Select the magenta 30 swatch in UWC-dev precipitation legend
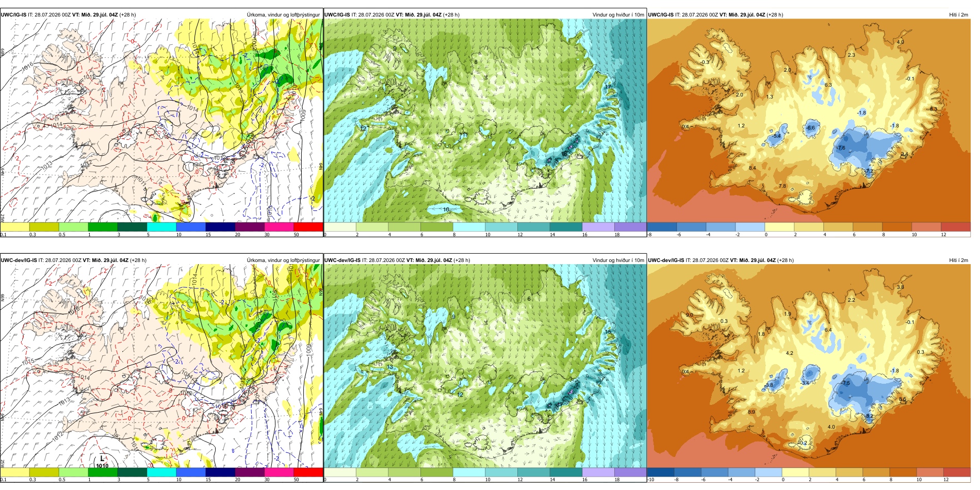 (x=279, y=472)
